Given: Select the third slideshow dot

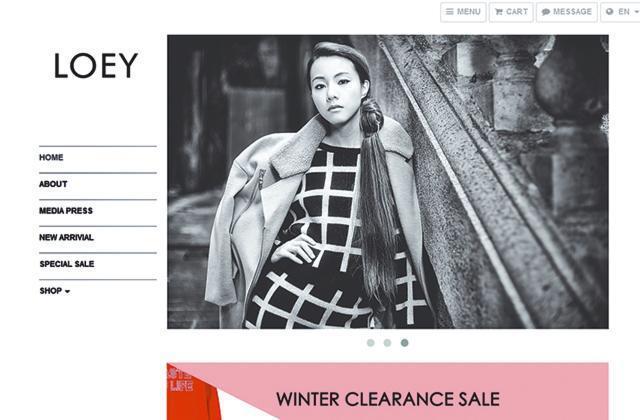Looking at the screenshot, I should (404, 343).
